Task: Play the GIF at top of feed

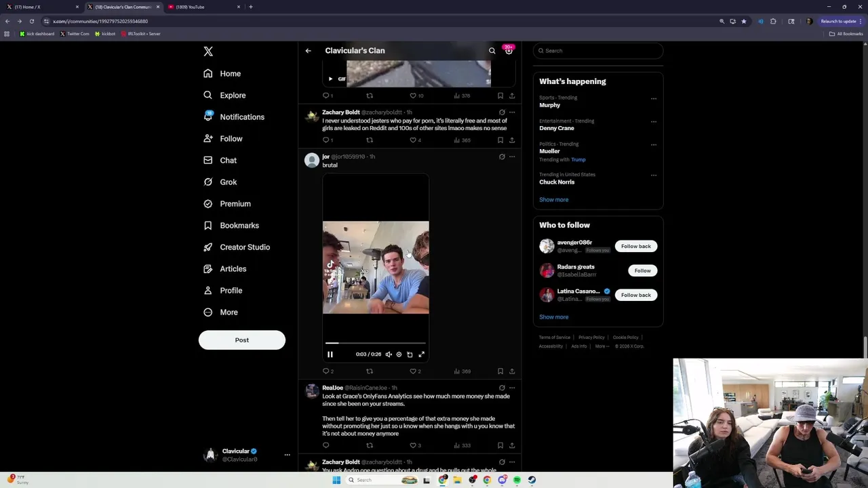Action: [x=331, y=79]
